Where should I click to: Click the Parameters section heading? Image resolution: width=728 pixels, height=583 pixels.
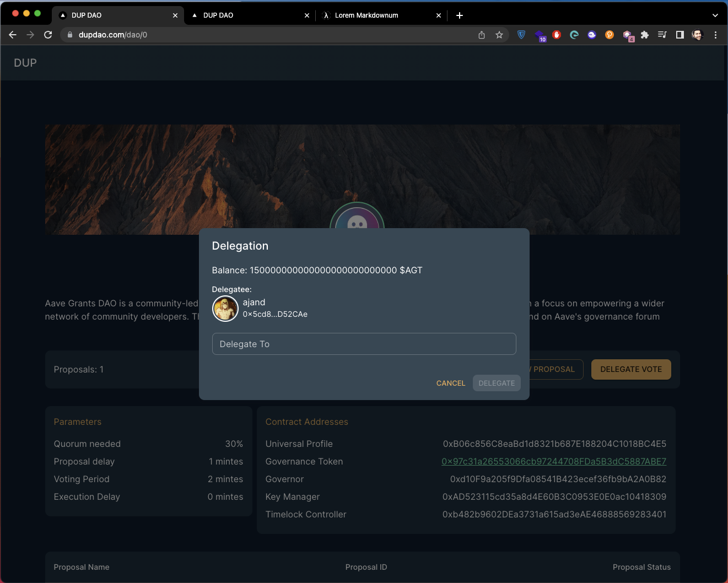pyautogui.click(x=78, y=422)
